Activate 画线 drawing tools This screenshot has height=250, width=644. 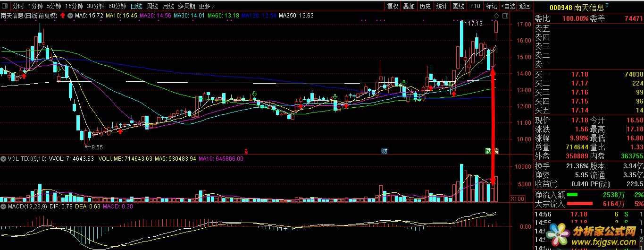458,6
